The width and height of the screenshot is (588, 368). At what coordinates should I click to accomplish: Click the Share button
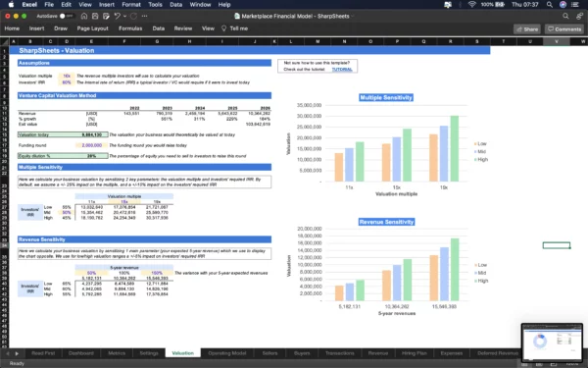527,29
